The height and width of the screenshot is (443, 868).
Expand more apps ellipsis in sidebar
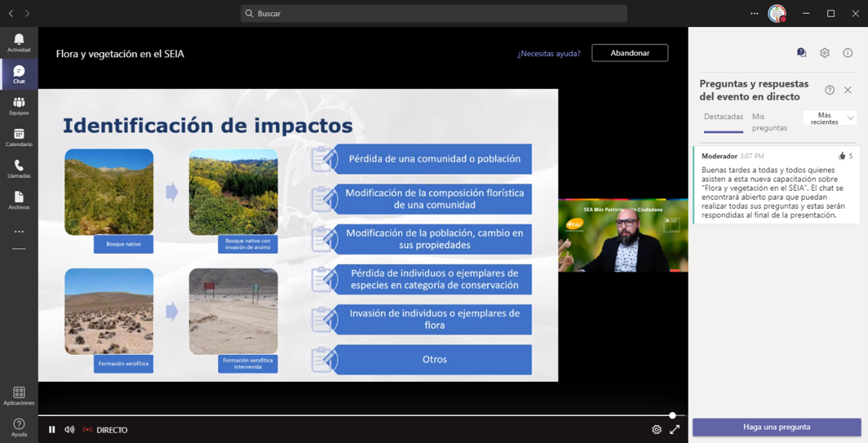(19, 231)
